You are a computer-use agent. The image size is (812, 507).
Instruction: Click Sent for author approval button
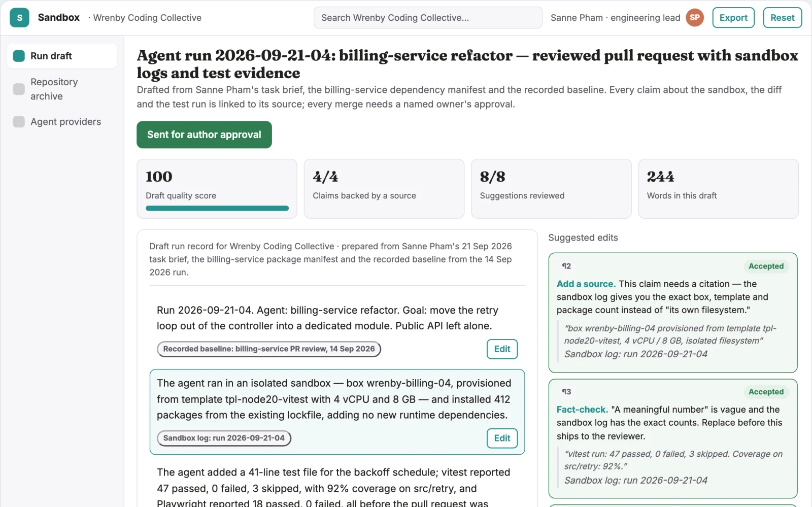click(x=204, y=134)
